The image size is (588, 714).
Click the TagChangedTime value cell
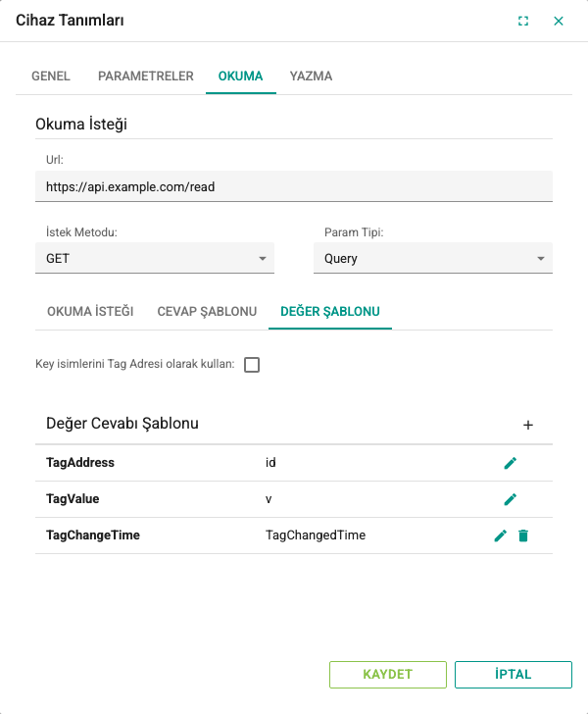(316, 535)
